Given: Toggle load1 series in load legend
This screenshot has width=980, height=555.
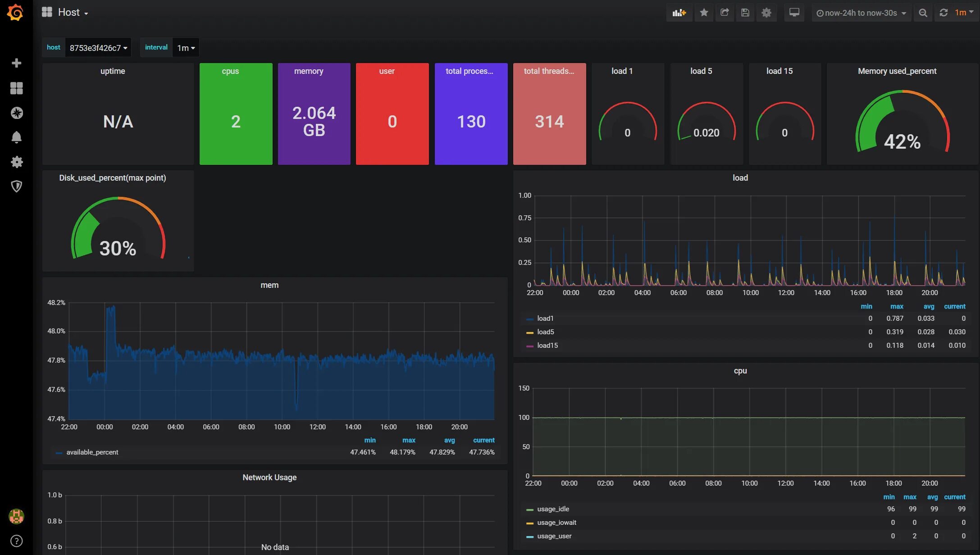Looking at the screenshot, I should pyautogui.click(x=545, y=318).
